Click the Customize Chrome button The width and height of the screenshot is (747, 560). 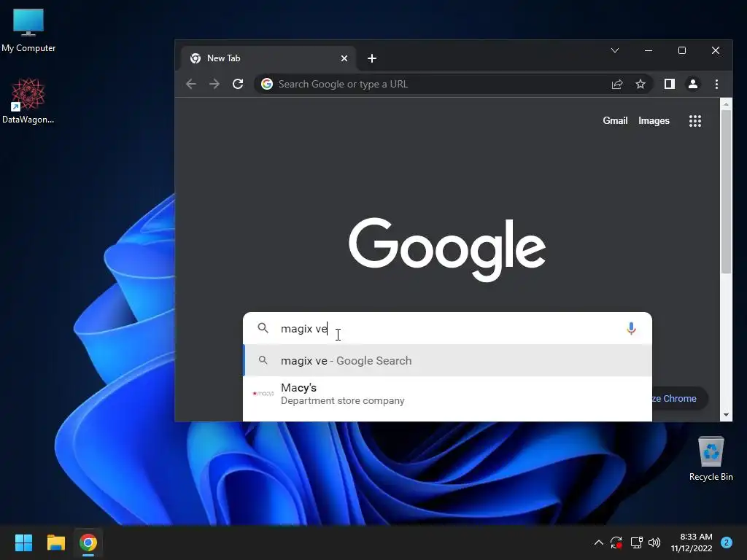679,399
